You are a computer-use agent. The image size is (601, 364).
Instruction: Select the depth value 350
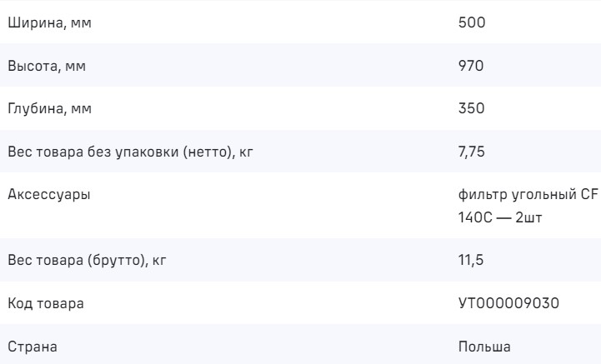click(472, 109)
